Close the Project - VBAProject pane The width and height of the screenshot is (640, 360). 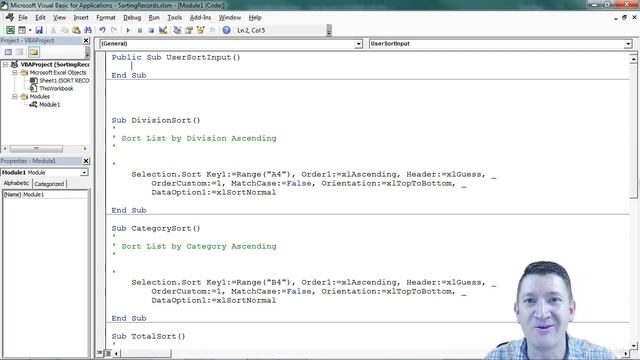(x=86, y=40)
